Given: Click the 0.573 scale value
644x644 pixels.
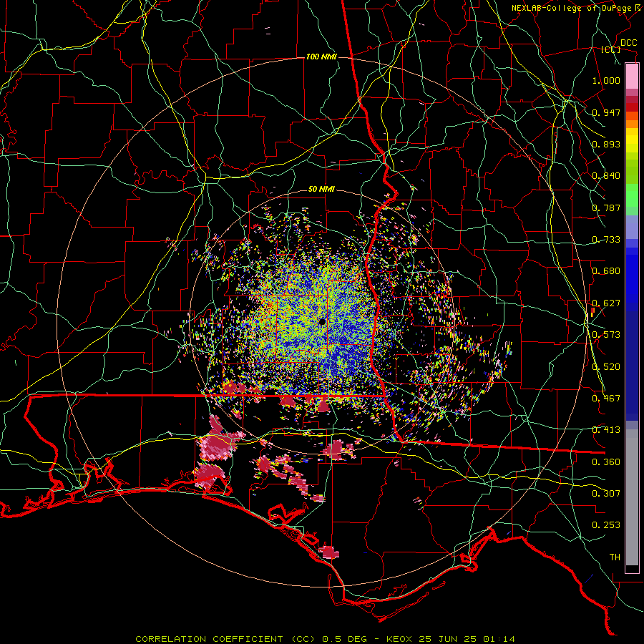Looking at the screenshot, I should tap(606, 335).
